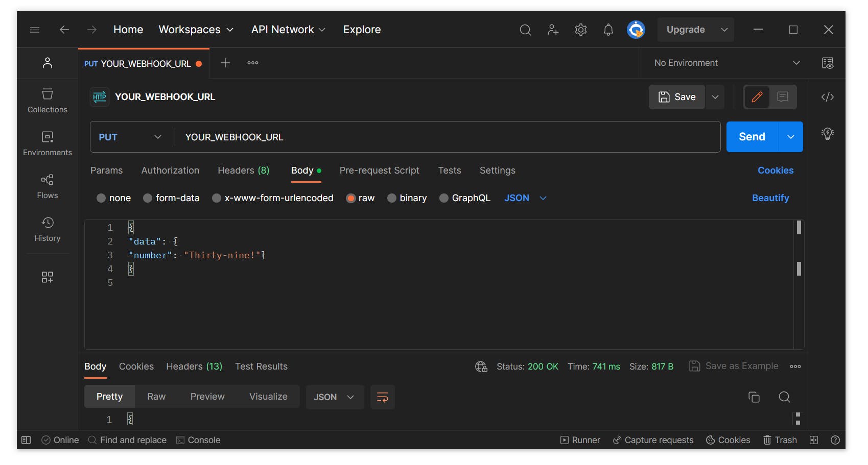Click Save as Example
This screenshot has height=465, width=868.
click(x=734, y=366)
